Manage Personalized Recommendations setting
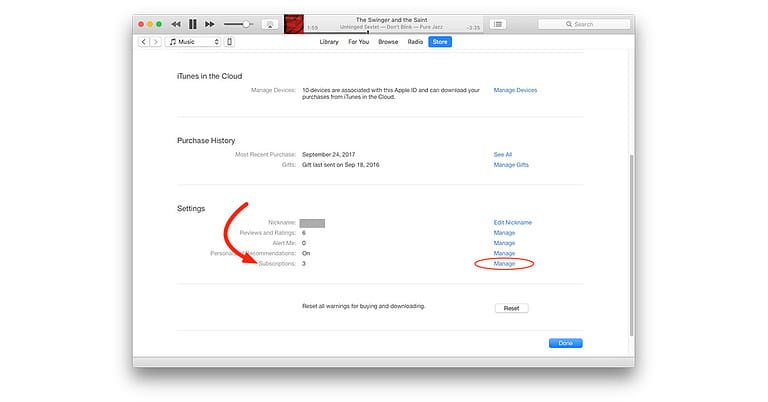The width and height of the screenshot is (768, 402). [x=504, y=253]
